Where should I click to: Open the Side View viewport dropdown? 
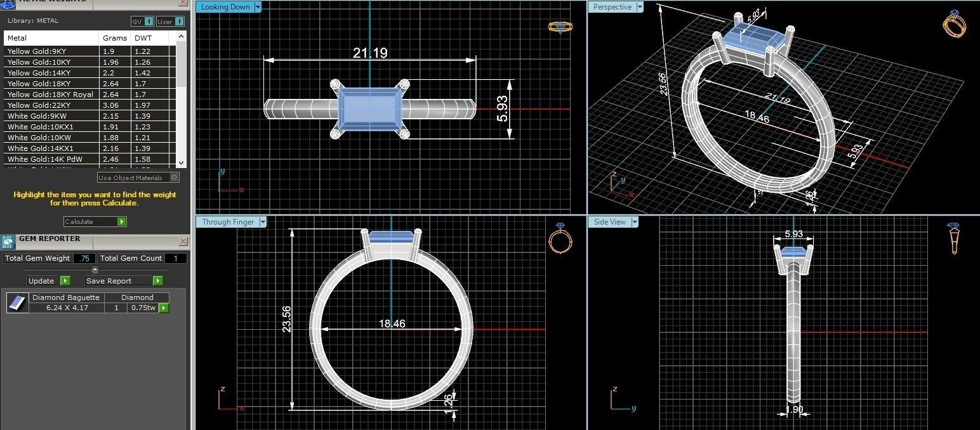634,222
